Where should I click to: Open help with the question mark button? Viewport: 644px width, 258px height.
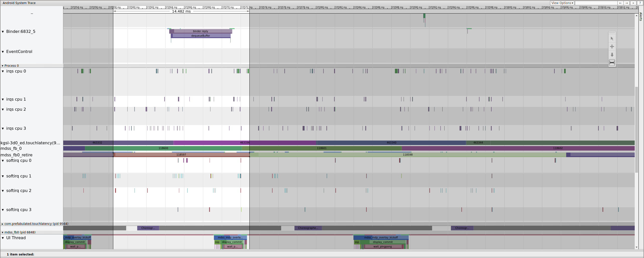point(640,3)
